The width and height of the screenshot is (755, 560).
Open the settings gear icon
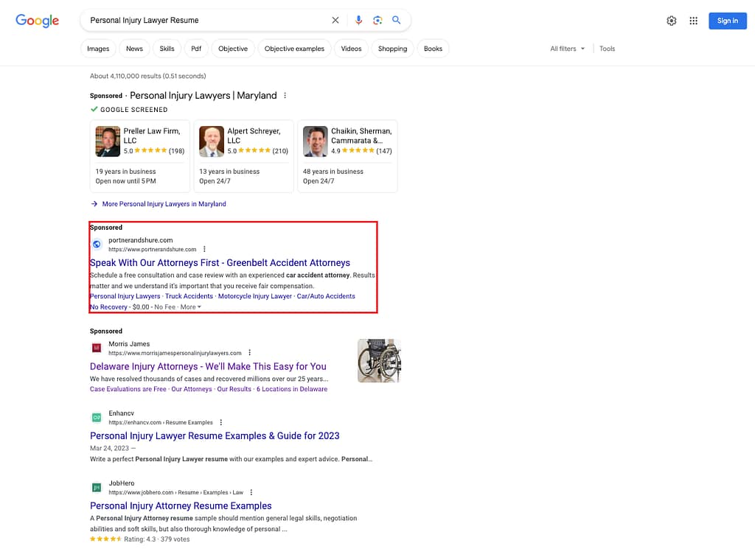671,21
